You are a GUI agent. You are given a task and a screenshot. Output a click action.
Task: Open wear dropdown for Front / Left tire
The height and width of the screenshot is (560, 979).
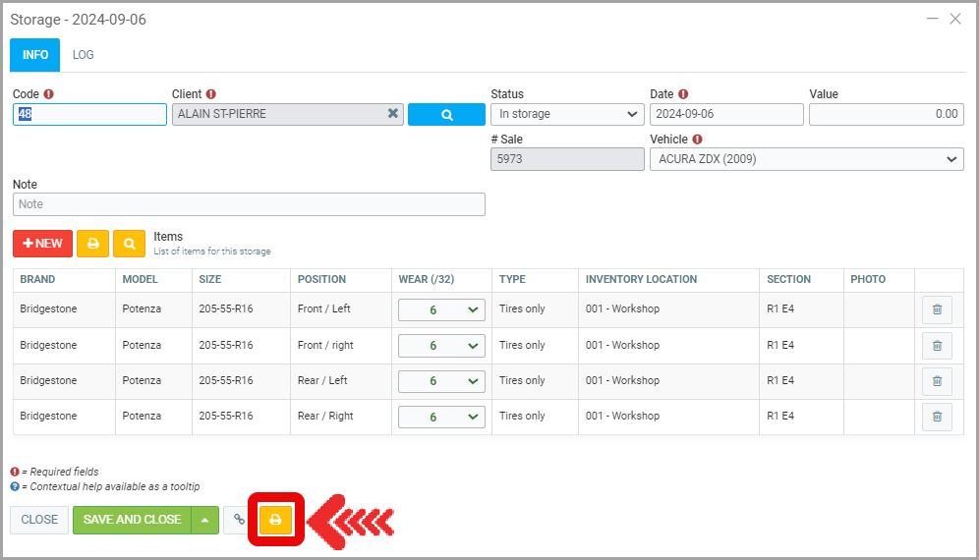[441, 310]
